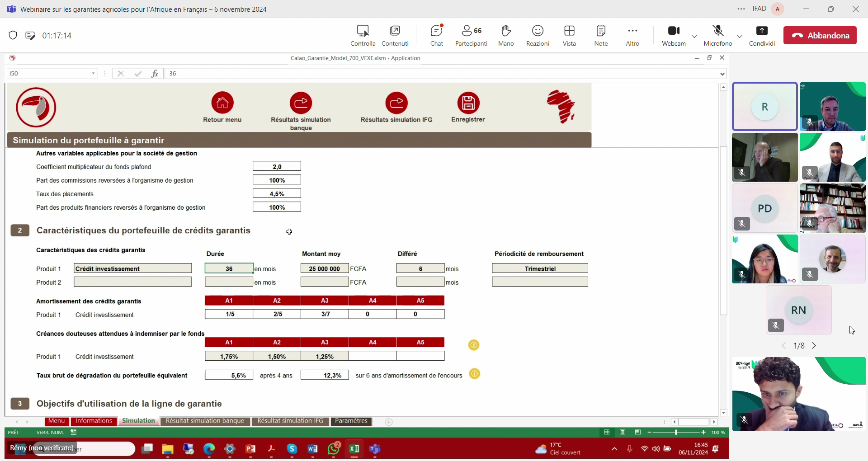Switch to Page Break preview icon
This screenshot has height=461, width=868.
[638, 433]
